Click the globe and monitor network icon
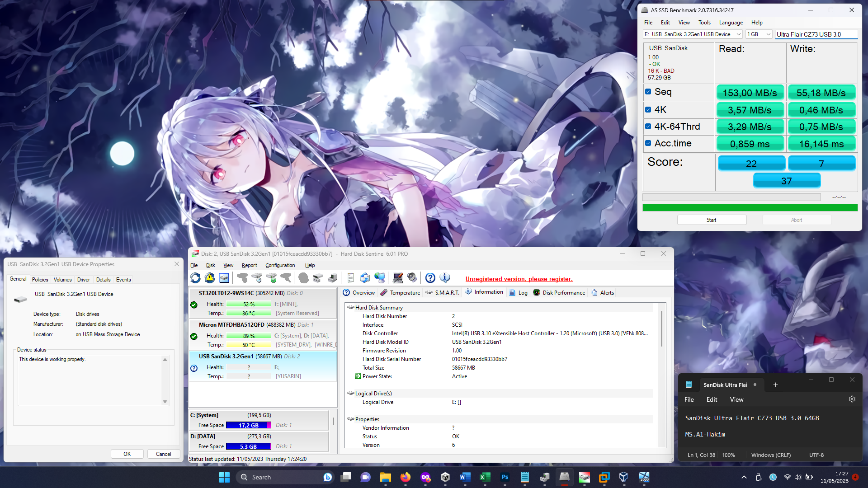 [380, 278]
